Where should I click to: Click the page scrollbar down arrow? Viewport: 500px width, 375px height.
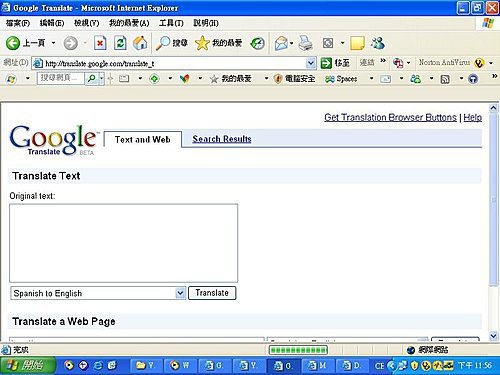pyautogui.click(x=493, y=336)
